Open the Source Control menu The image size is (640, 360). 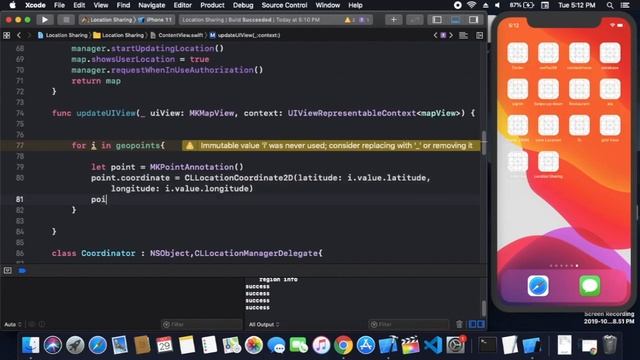click(x=284, y=5)
